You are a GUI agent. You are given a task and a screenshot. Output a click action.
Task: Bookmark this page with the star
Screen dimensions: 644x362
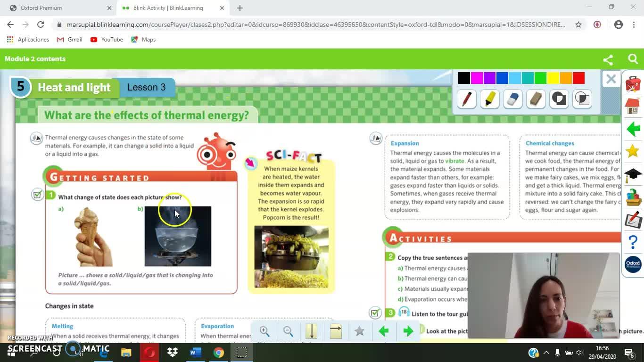tap(578, 25)
